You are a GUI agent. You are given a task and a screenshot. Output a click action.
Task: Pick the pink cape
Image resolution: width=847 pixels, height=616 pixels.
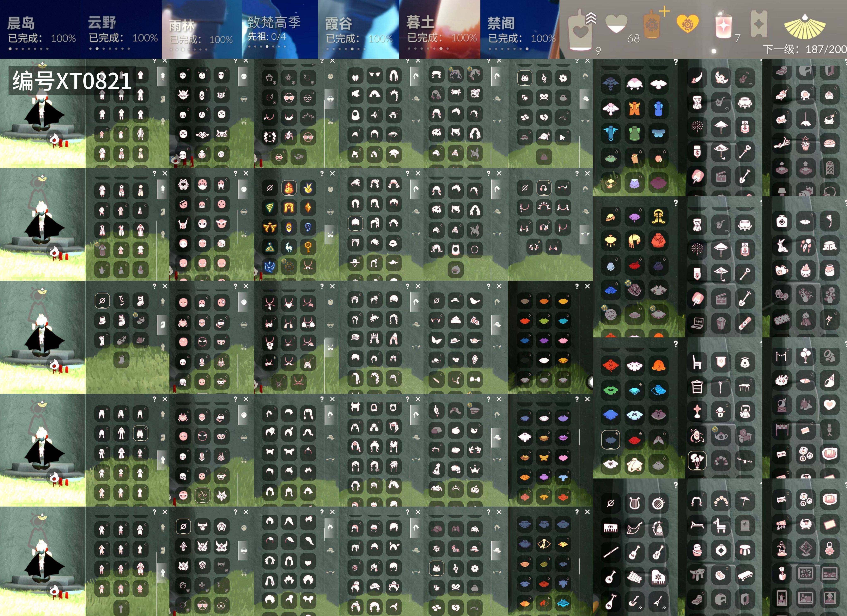coord(563,340)
